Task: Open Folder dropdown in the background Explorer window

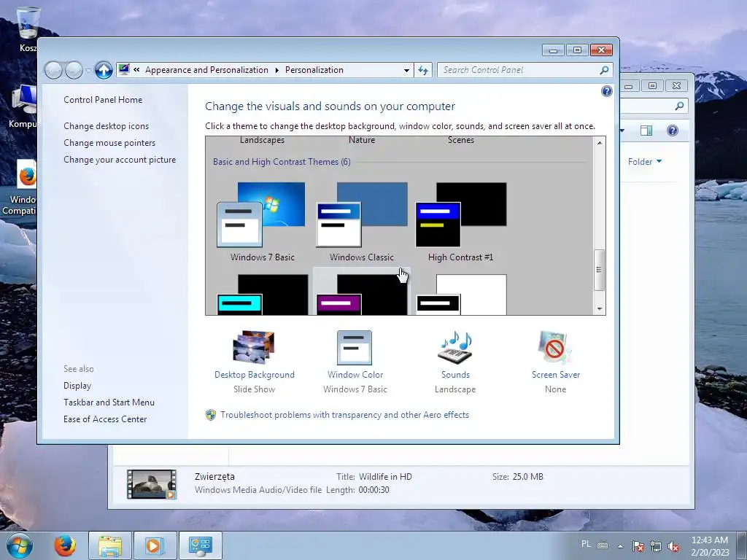Action: coord(645,161)
